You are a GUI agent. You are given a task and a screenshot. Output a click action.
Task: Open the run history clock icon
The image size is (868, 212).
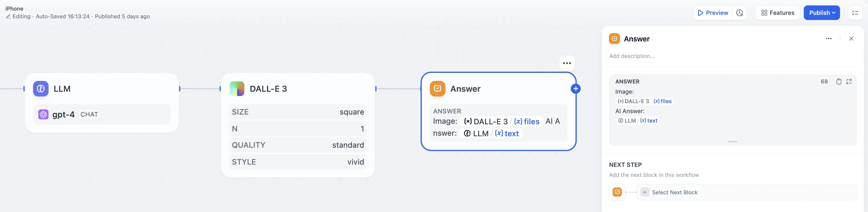pyautogui.click(x=740, y=13)
